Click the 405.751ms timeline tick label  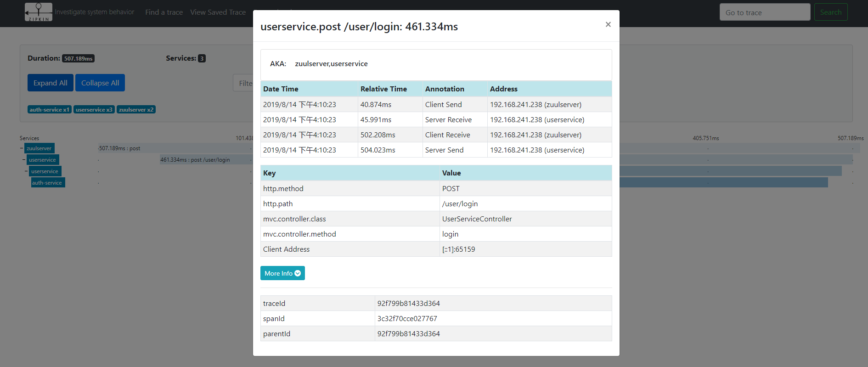(706, 138)
